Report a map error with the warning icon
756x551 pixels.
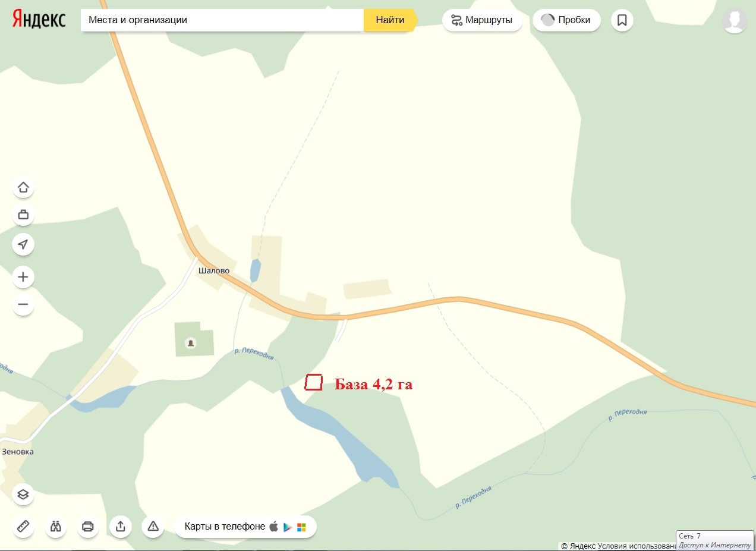[153, 527]
